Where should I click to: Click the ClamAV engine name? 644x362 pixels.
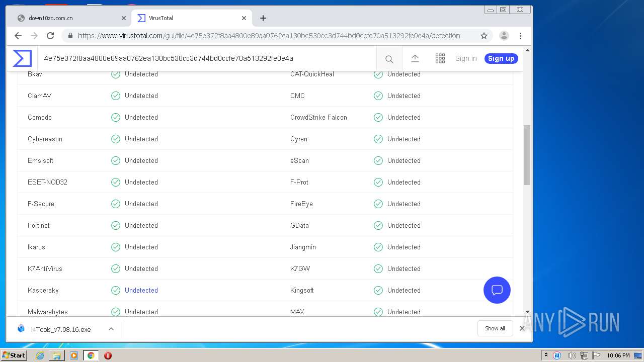point(39,96)
